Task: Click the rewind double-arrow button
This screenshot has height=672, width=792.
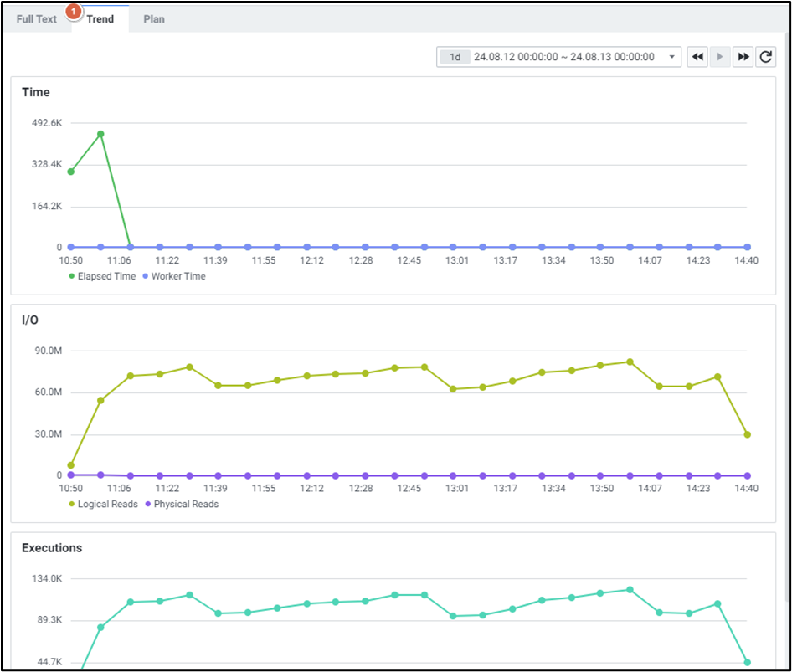Action: click(697, 57)
